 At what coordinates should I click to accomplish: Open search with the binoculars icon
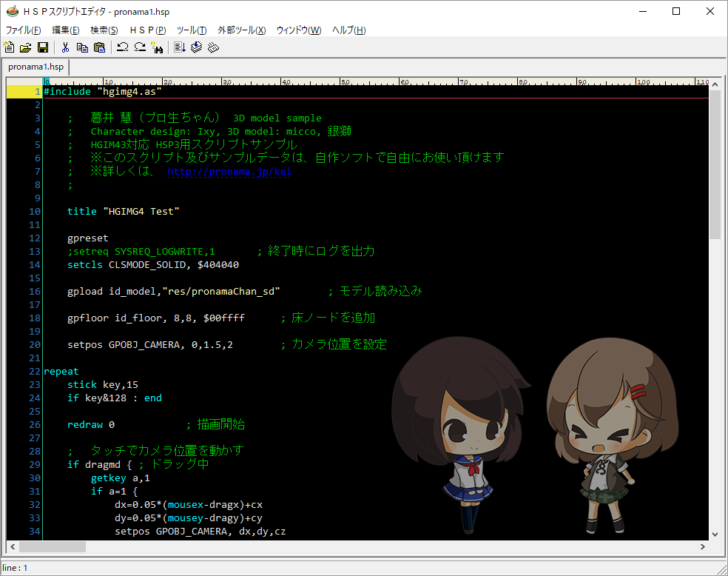click(157, 47)
